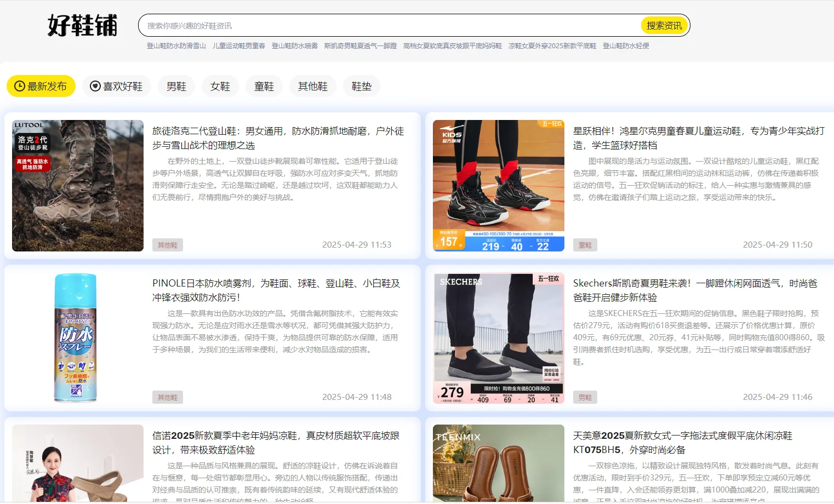Image resolution: width=834 pixels, height=504 pixels.
Task: Open the red-black kids basketball shoes thumbnail
Action: (x=498, y=186)
